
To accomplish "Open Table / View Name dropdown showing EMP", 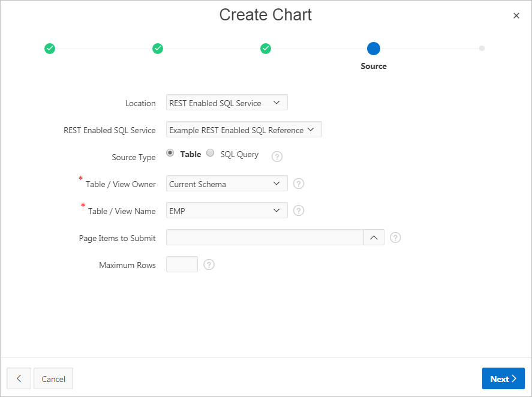I will pyautogui.click(x=227, y=210).
